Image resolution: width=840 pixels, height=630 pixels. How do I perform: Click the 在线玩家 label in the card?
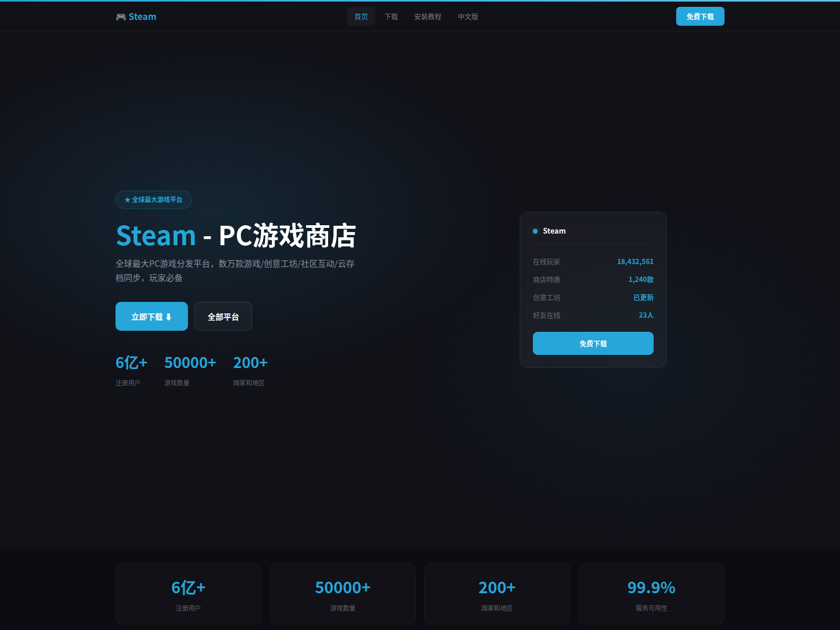[547, 262]
